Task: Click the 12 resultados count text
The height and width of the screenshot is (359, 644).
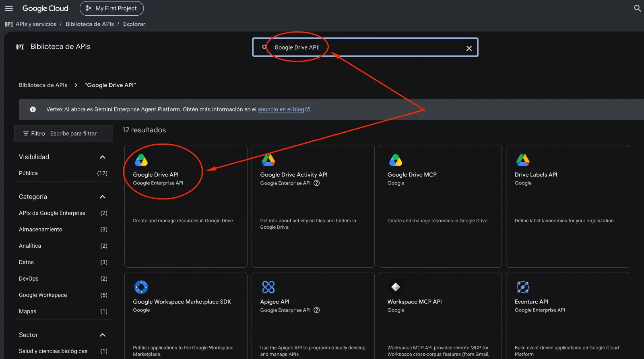Action: 144,130
